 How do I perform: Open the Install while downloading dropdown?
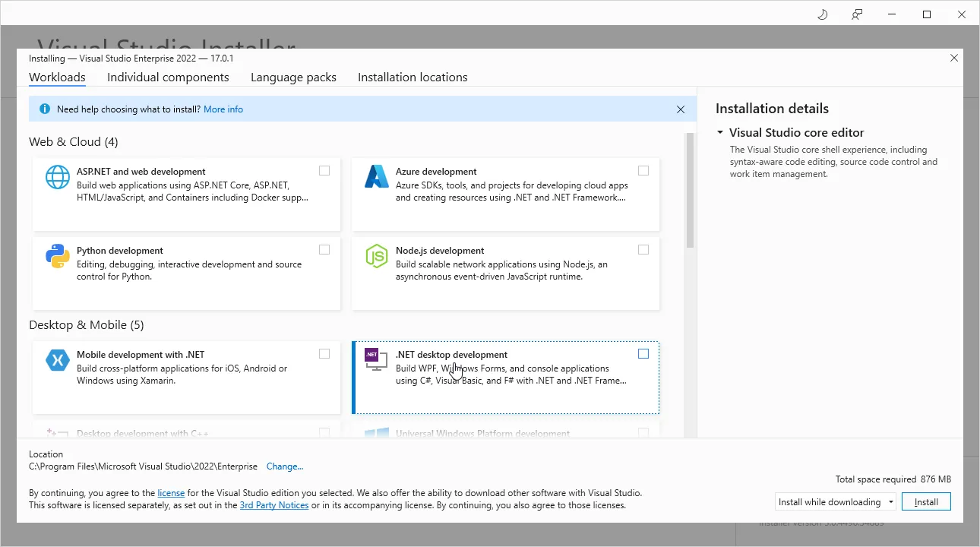click(x=835, y=502)
